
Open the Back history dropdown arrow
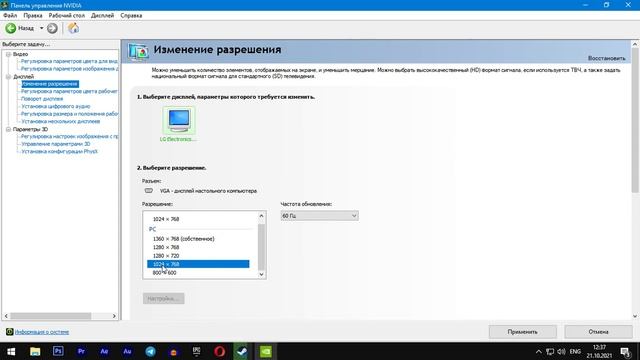pos(41,28)
